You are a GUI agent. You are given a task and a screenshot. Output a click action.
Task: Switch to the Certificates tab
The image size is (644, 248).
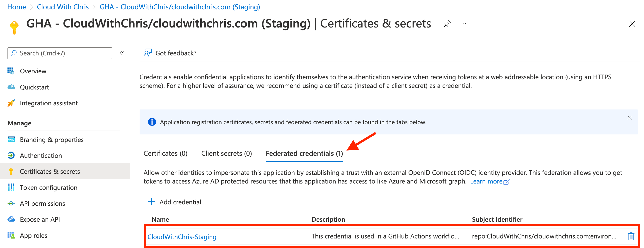(165, 153)
